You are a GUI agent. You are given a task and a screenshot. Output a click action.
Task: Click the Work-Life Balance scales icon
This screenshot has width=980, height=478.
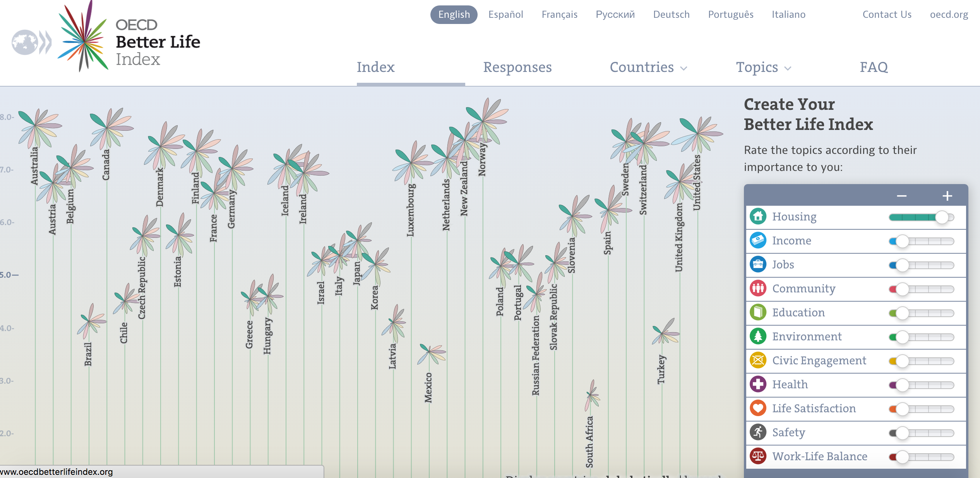coord(758,456)
